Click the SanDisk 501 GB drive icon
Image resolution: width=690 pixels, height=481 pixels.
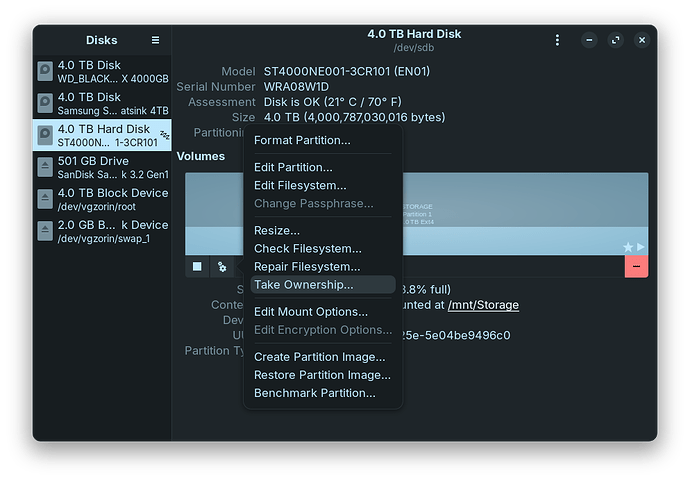[x=45, y=168]
